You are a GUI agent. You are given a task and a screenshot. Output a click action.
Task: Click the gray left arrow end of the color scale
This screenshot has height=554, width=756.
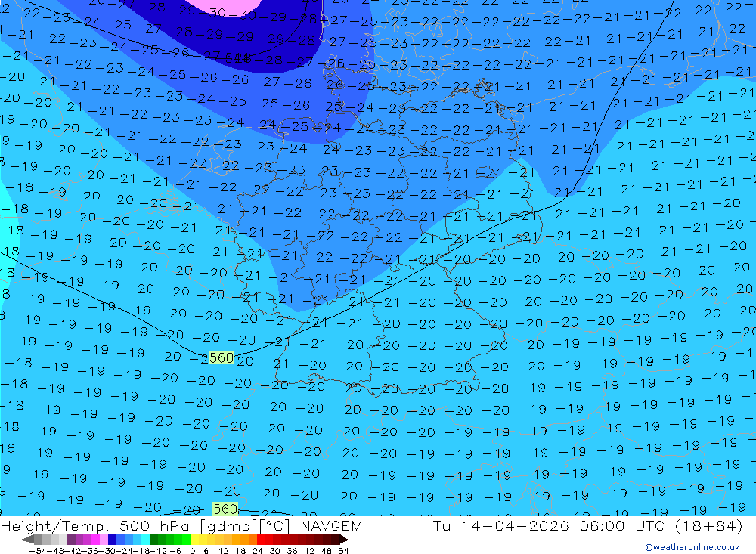coord(27,539)
